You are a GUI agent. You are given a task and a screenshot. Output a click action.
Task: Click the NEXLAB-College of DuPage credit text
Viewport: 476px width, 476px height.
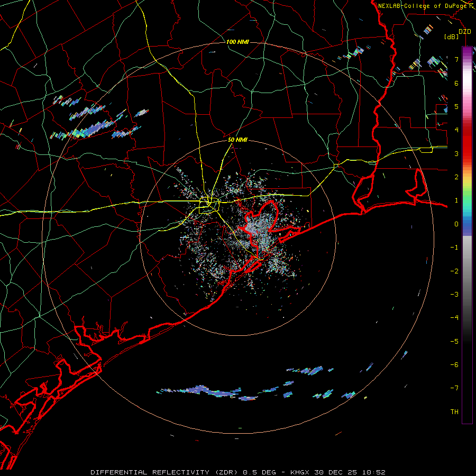422,6
